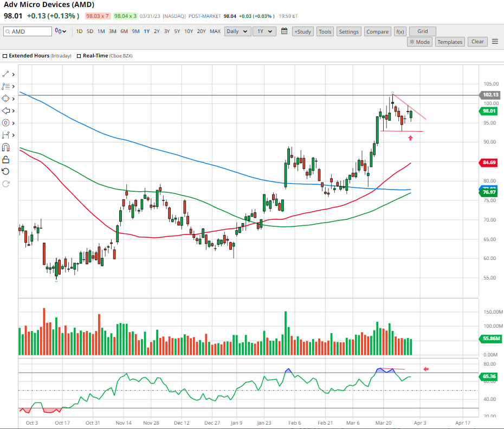Select the 1M time range
This screenshot has width=504, height=429.
pos(101,31)
